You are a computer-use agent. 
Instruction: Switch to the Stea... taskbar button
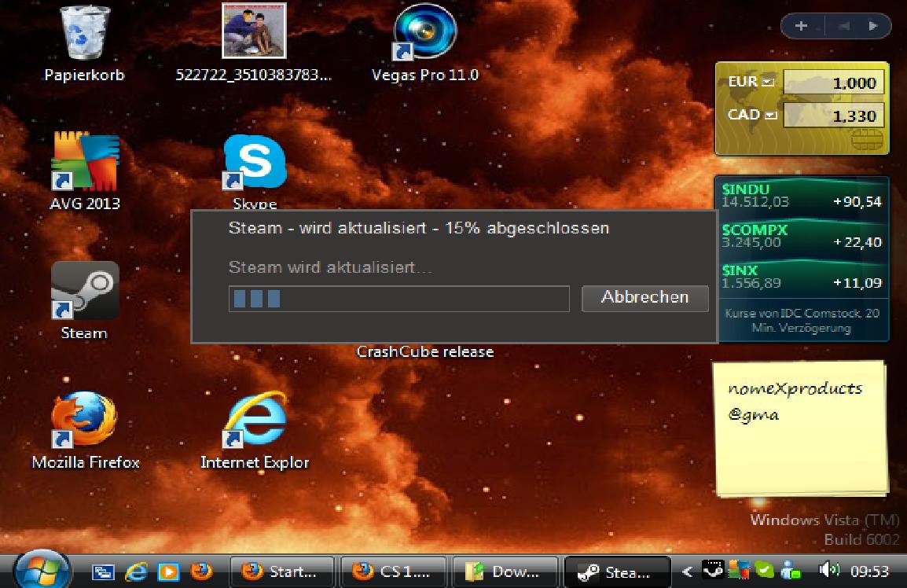point(617,572)
